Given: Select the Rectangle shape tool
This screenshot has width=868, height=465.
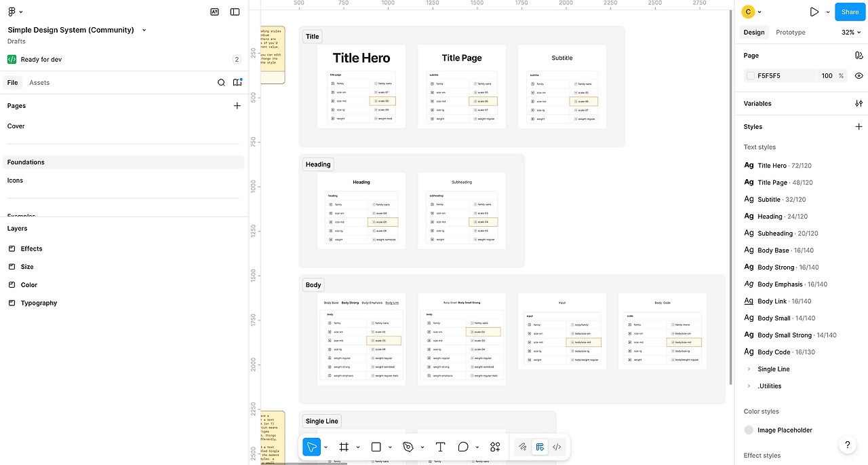Looking at the screenshot, I should [x=376, y=447].
